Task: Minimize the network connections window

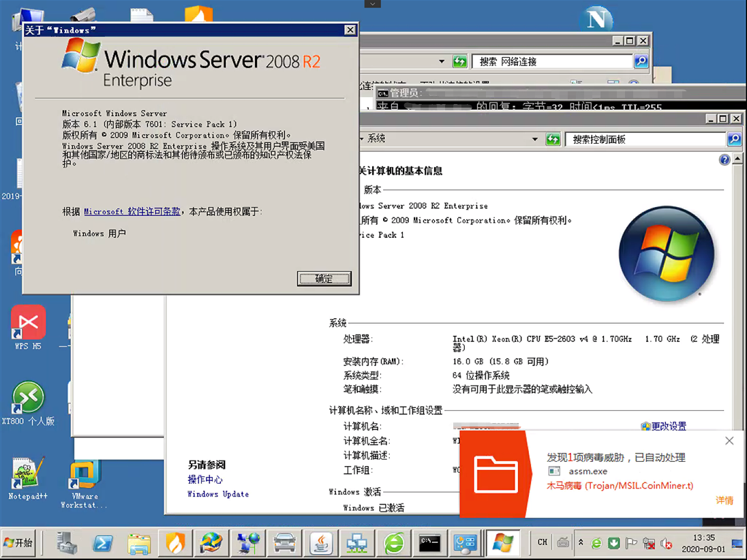Action: [x=618, y=41]
